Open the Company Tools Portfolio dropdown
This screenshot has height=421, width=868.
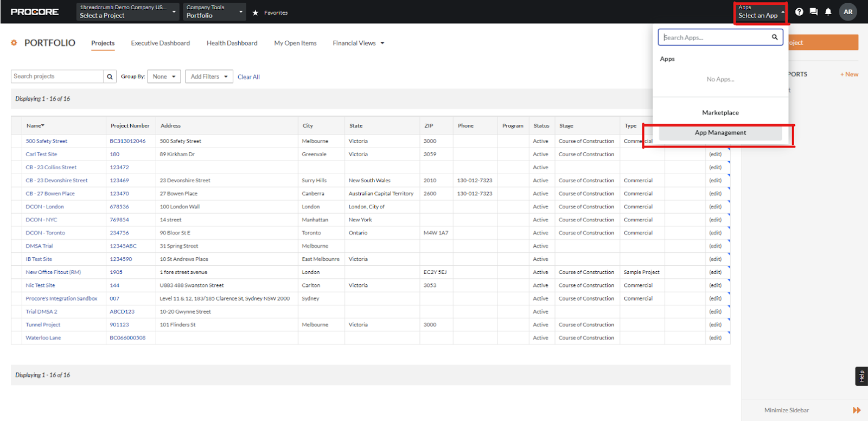(215, 11)
